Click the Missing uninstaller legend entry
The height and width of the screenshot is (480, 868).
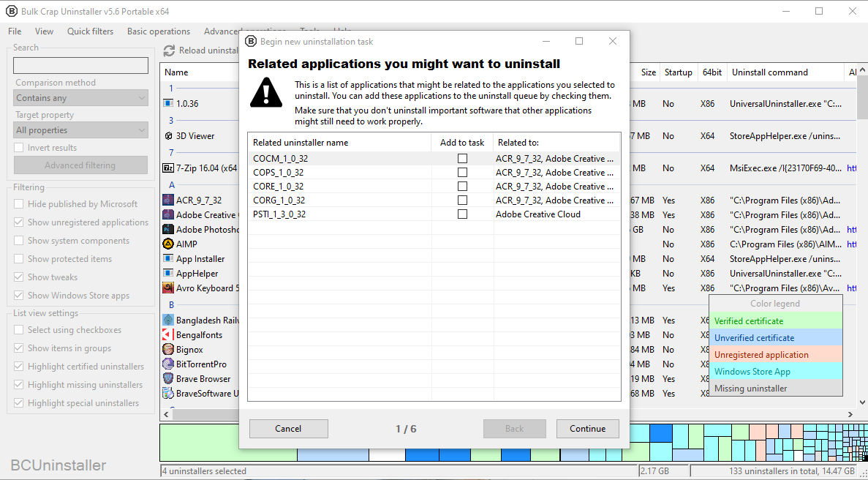tap(776, 388)
